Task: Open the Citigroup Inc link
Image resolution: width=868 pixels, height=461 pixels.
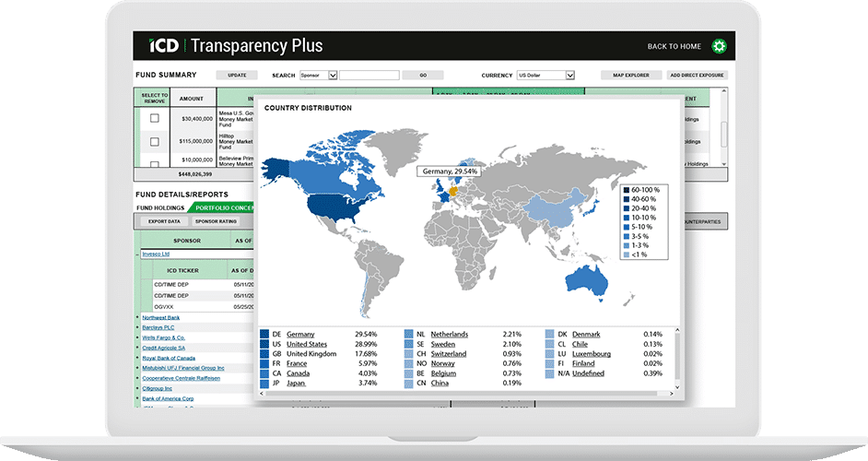Action: 158,388
